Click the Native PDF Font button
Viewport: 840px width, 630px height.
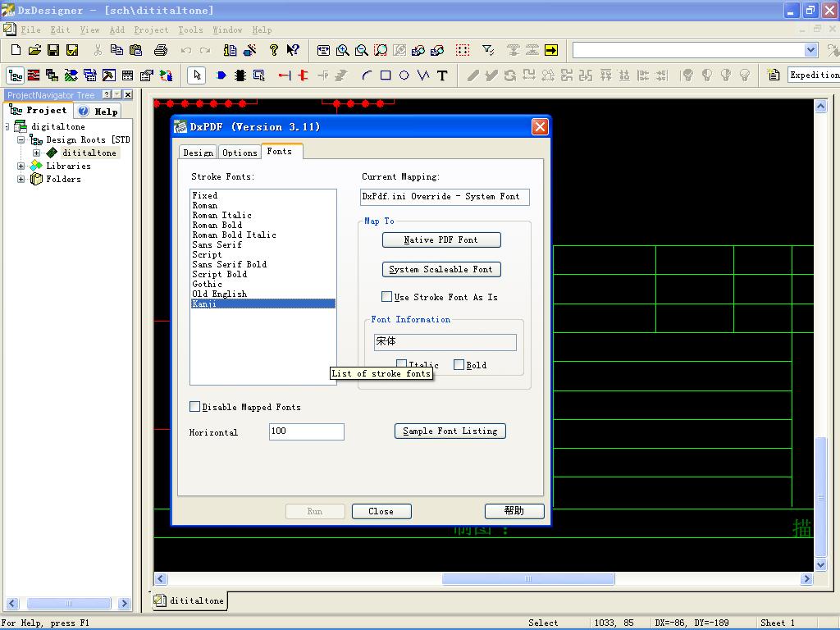click(x=441, y=240)
